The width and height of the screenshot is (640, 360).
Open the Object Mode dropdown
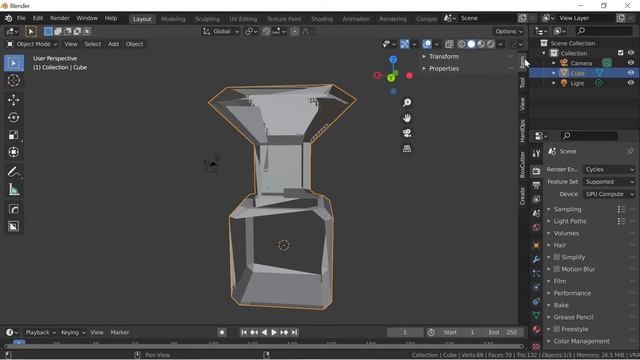coord(32,44)
